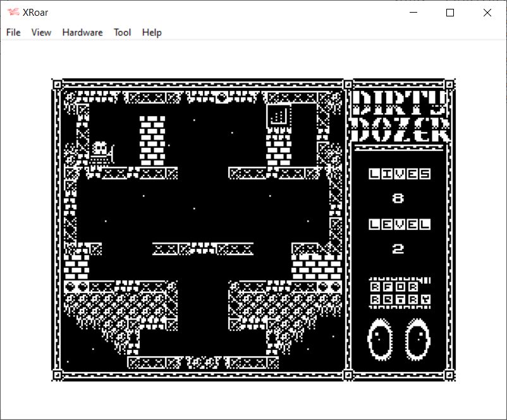The image size is (507, 420).
Task: Click the XRoar app icon in title bar
Action: pos(13,13)
